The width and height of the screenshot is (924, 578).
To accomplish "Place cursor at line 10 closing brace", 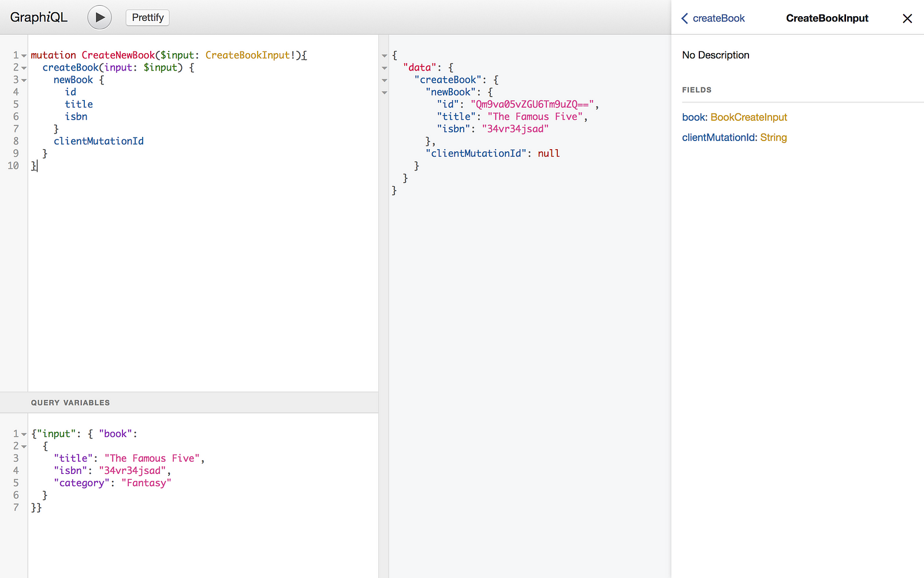I will coord(35,166).
